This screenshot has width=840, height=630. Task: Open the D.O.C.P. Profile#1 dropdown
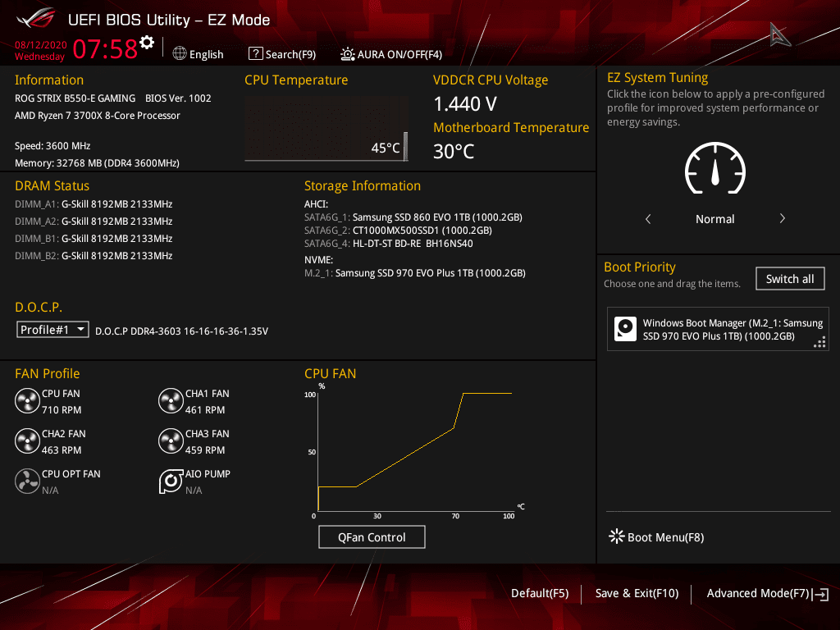click(x=52, y=330)
